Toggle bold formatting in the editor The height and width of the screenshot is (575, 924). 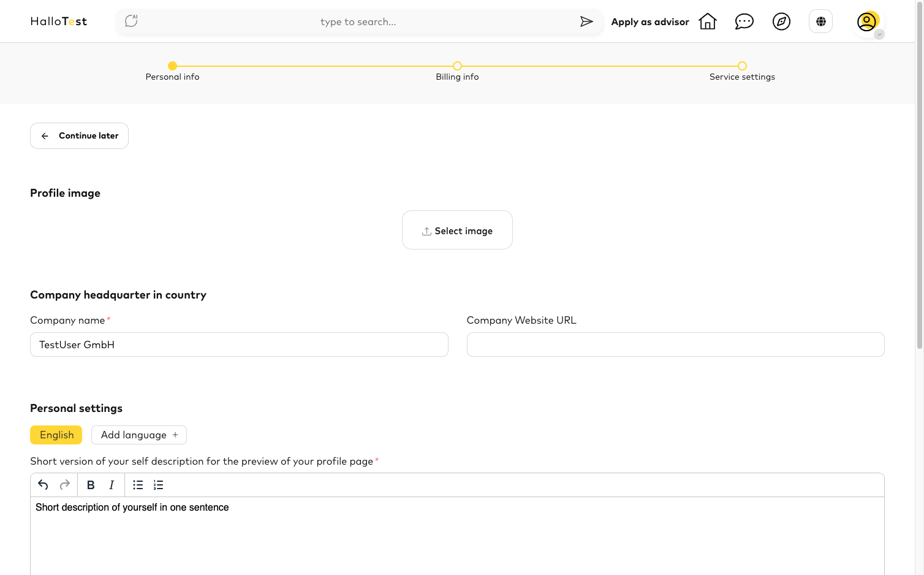tap(91, 485)
